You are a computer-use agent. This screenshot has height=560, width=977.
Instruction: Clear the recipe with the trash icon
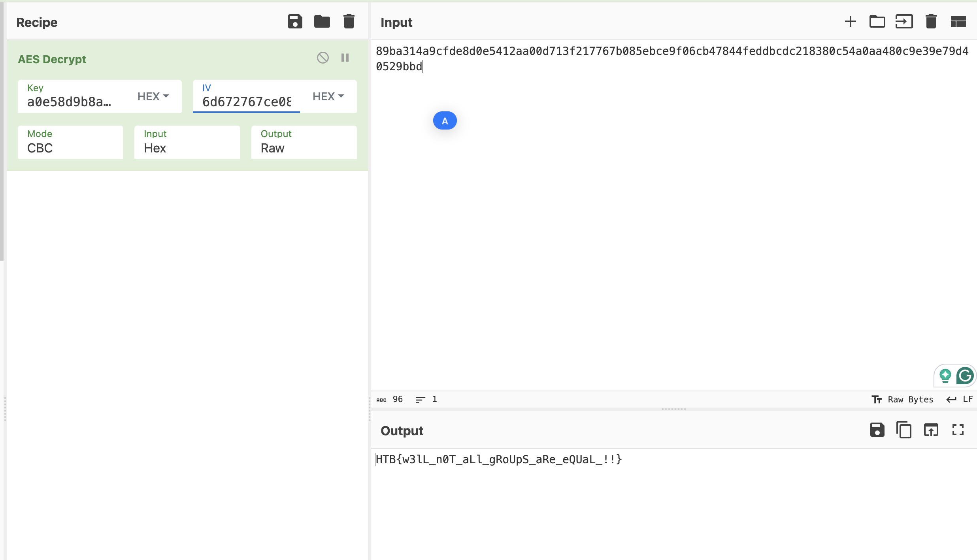(x=349, y=22)
